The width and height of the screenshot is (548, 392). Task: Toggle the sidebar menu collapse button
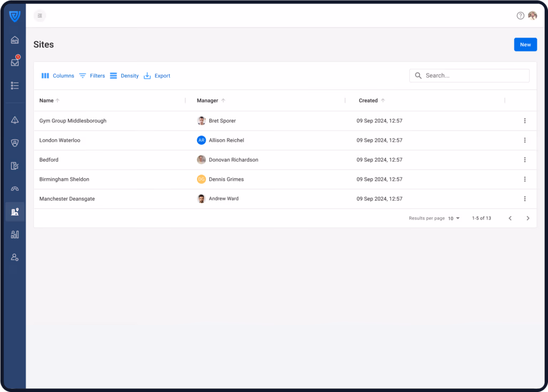coord(40,16)
